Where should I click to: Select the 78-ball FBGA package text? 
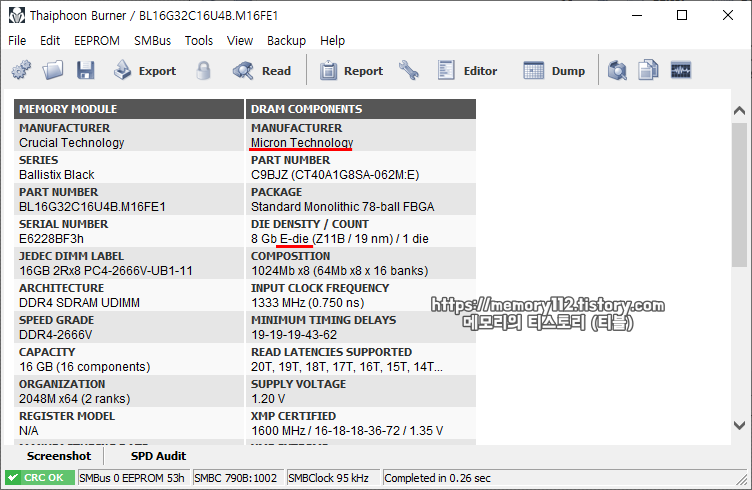click(342, 207)
